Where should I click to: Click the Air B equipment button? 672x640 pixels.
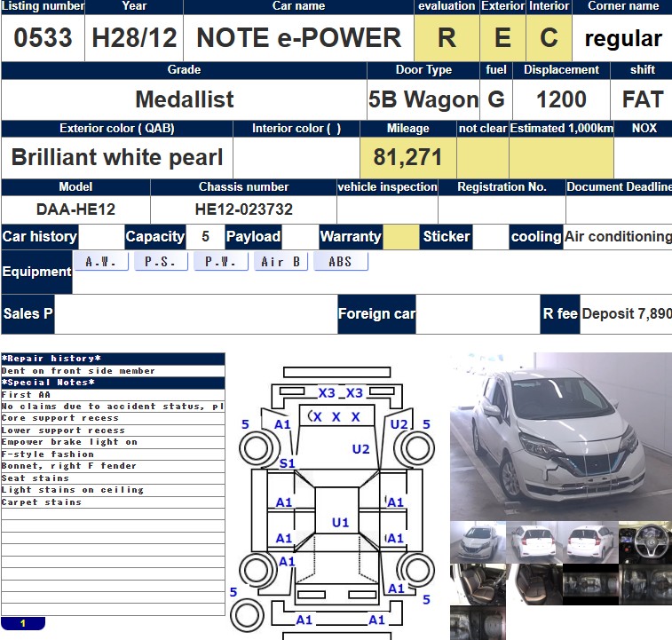[281, 261]
